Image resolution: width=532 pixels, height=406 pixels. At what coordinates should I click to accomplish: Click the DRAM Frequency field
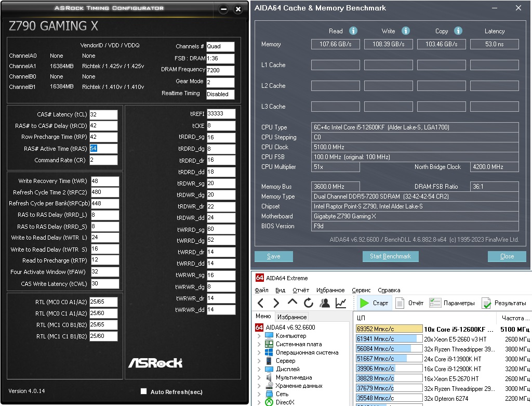point(220,70)
